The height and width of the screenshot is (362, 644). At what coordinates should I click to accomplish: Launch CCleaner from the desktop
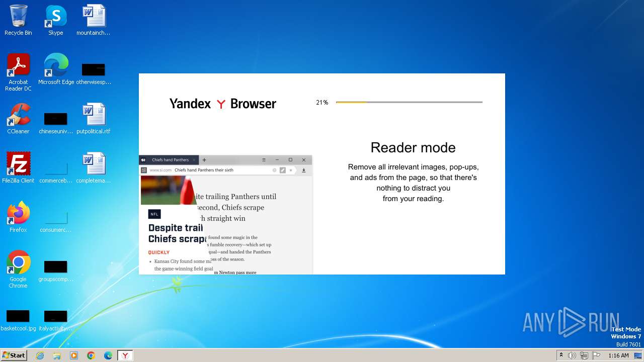(x=18, y=119)
